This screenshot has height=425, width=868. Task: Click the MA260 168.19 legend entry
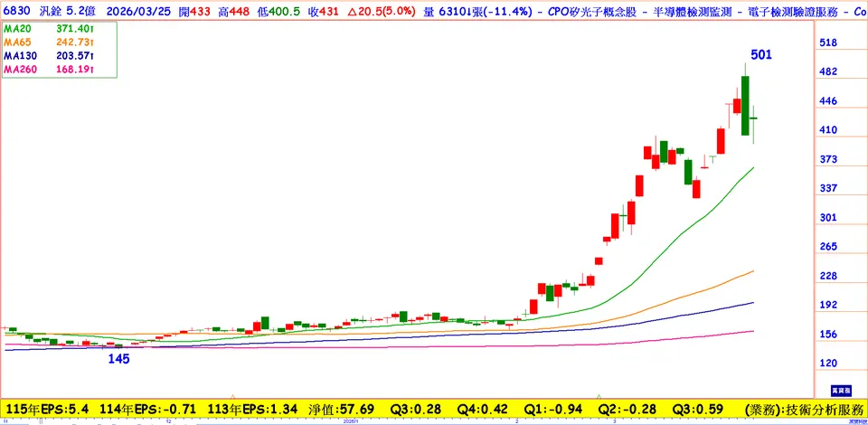(49, 69)
